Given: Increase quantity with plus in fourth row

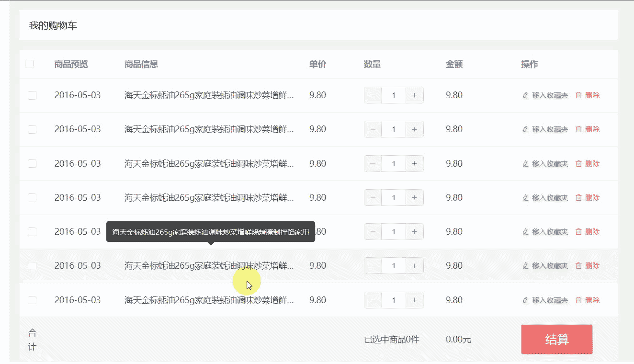Looking at the screenshot, I should [x=415, y=197].
